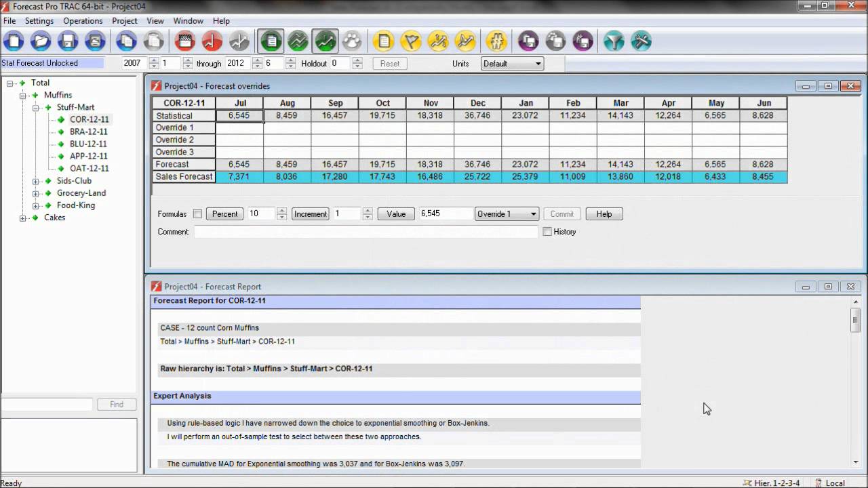868x488 pixels.
Task: Click the Comment text field
Action: pyautogui.click(x=366, y=232)
